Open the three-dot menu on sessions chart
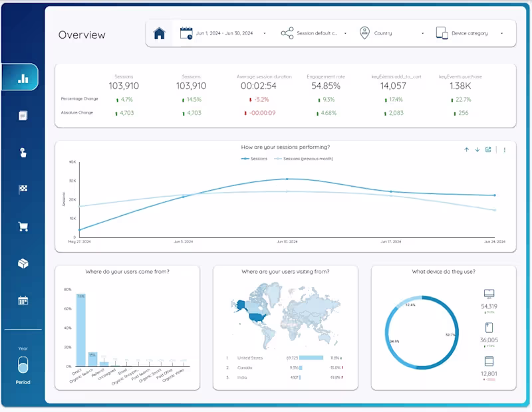 pyautogui.click(x=505, y=150)
